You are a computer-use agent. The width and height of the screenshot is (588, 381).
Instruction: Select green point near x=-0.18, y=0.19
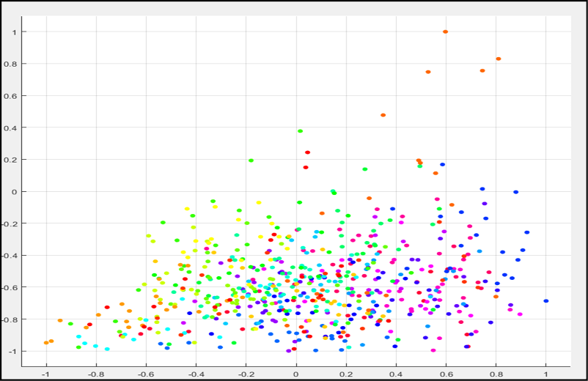tap(251, 160)
